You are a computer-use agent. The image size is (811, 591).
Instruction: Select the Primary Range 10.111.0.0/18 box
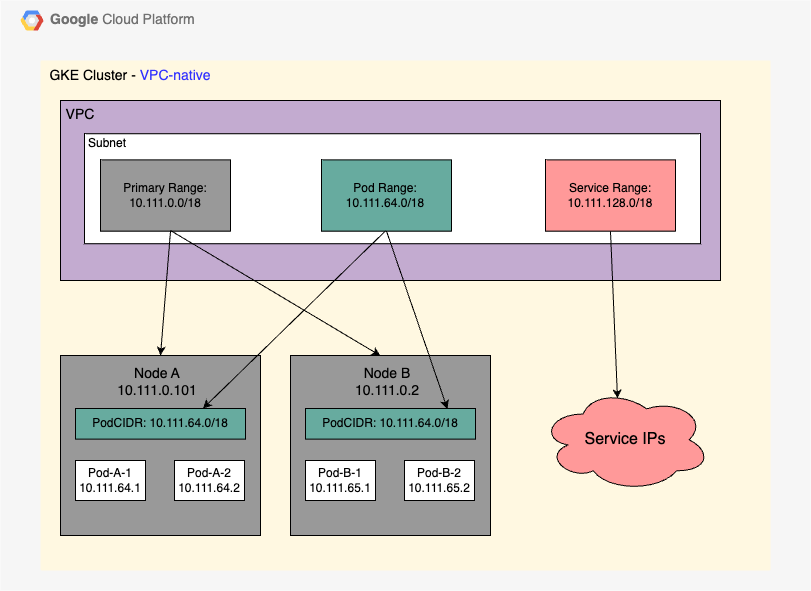coord(166,195)
